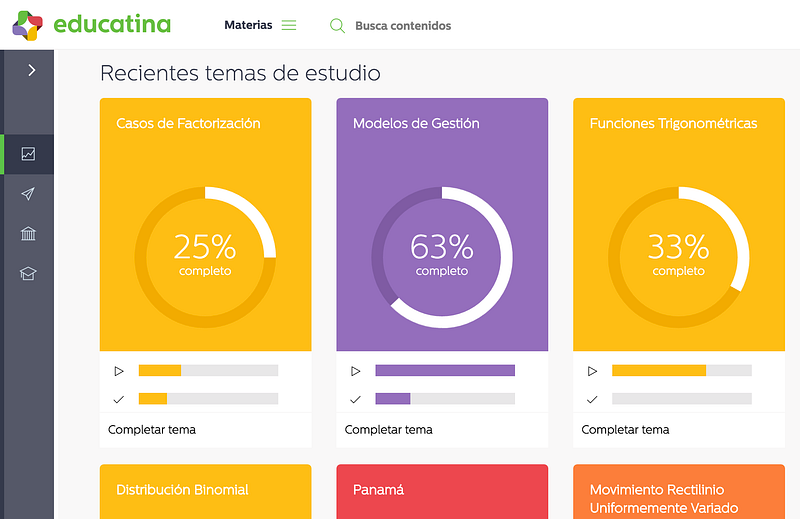Image resolution: width=800 pixels, height=519 pixels.
Task: Click play icon under Funciones Trigonométricas
Action: tap(592, 371)
